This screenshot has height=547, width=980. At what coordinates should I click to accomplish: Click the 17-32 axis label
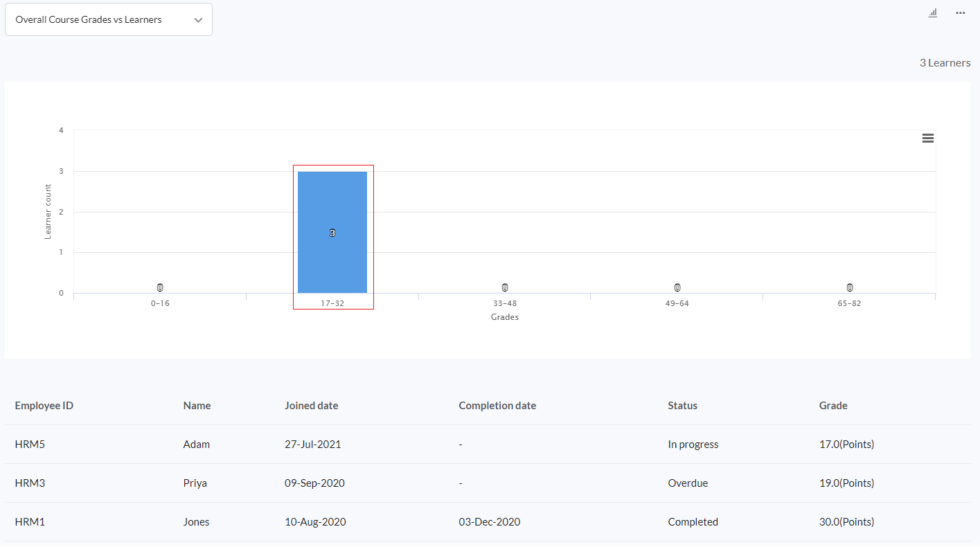(x=332, y=303)
